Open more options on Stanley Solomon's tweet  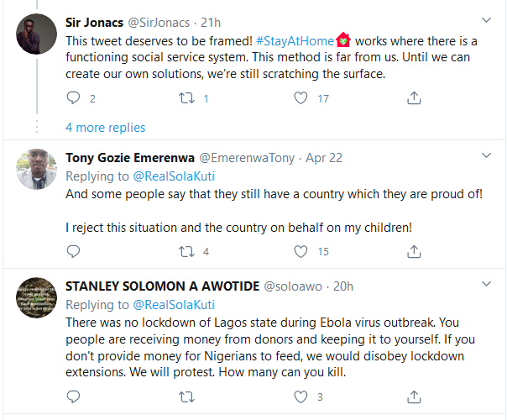tap(486, 285)
